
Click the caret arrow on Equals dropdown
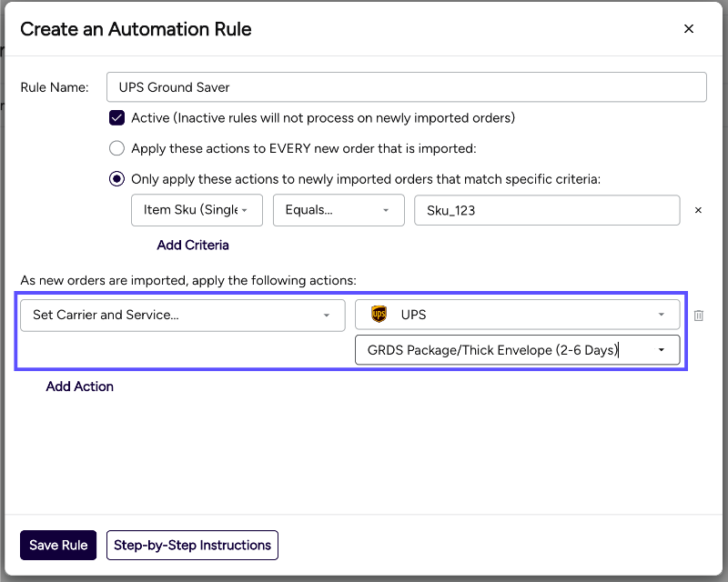tap(386, 210)
